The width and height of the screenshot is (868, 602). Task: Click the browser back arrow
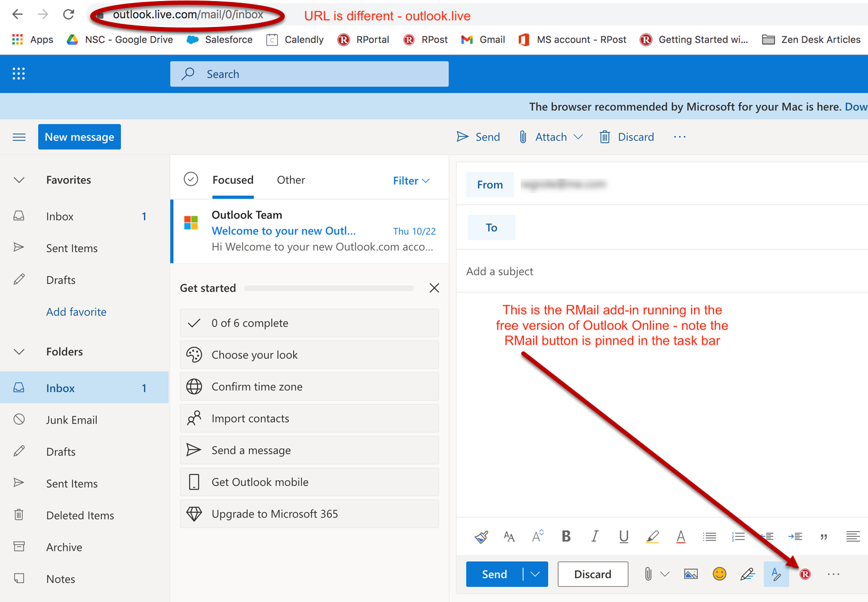click(17, 14)
